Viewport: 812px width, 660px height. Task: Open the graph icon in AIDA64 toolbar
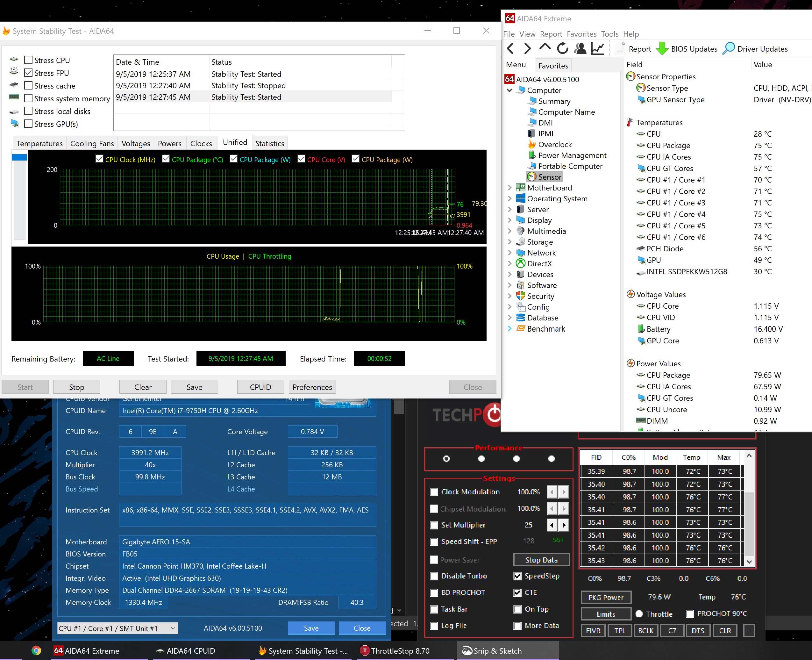pos(598,49)
